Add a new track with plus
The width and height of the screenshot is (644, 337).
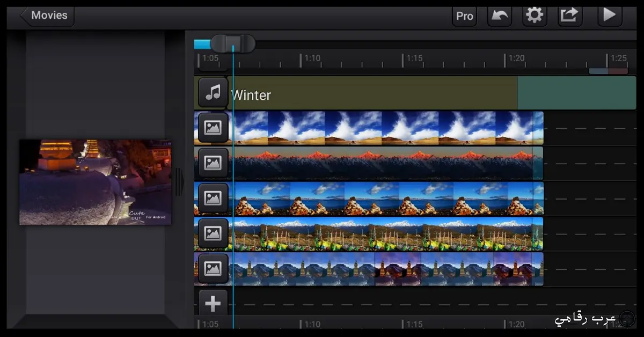click(213, 304)
